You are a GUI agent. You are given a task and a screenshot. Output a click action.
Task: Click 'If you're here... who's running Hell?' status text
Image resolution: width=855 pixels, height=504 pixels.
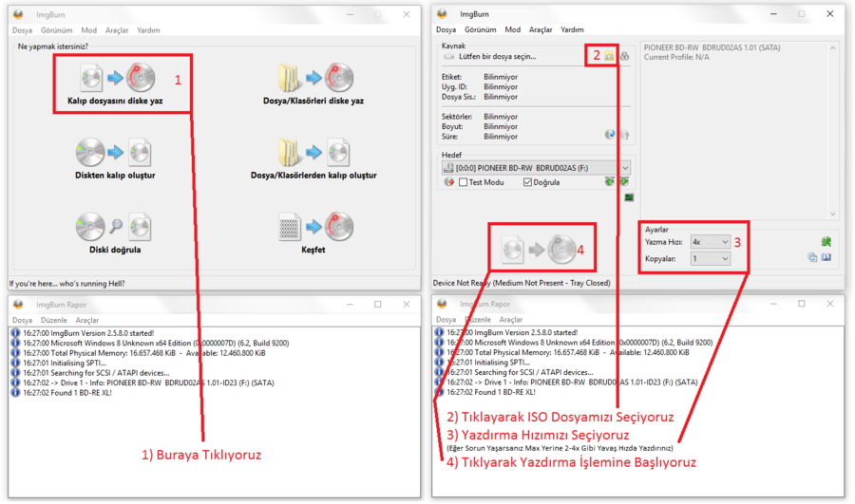click(67, 284)
